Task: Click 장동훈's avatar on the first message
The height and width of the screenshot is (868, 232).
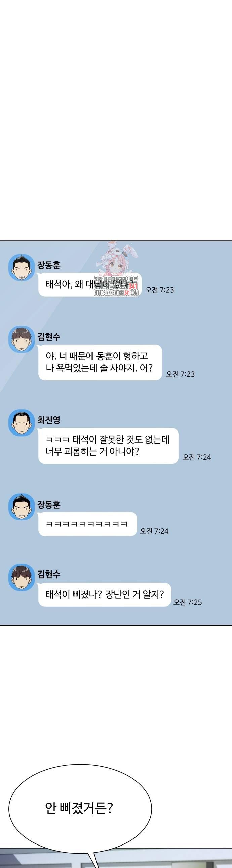Action: click(x=22, y=268)
